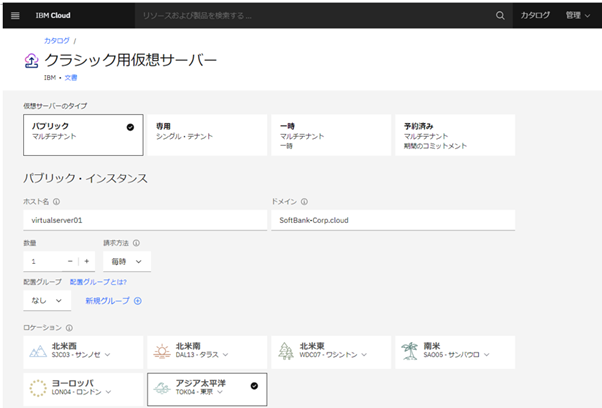Open the 請求方法 毎時 dropdown
The image size is (602, 408).
[127, 261]
